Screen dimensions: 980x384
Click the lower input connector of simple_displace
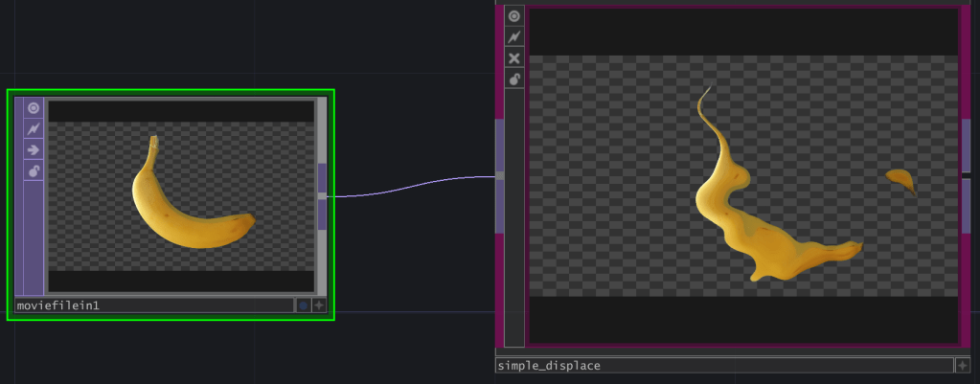click(x=499, y=207)
